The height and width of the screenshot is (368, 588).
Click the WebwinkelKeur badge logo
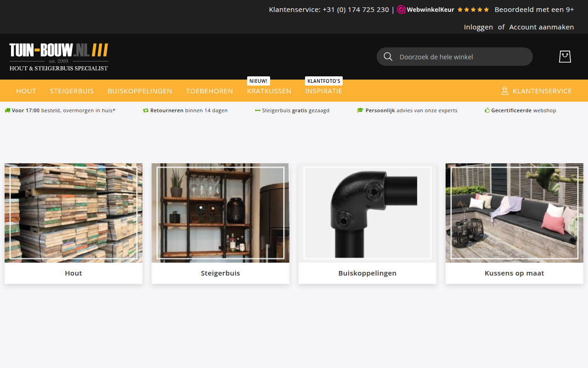coord(425,9)
